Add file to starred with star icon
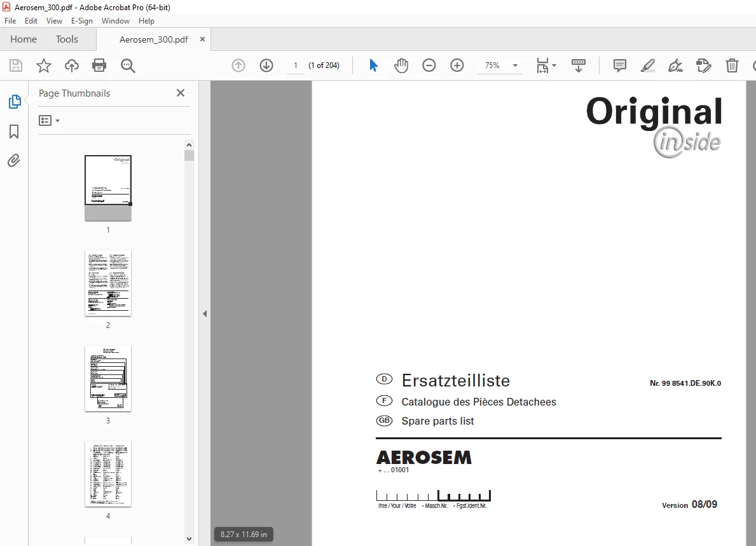This screenshot has height=546, width=756. (x=44, y=65)
